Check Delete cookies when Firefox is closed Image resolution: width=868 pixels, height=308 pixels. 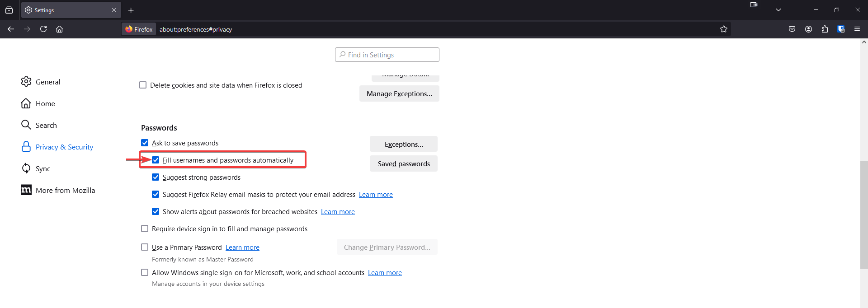click(143, 85)
